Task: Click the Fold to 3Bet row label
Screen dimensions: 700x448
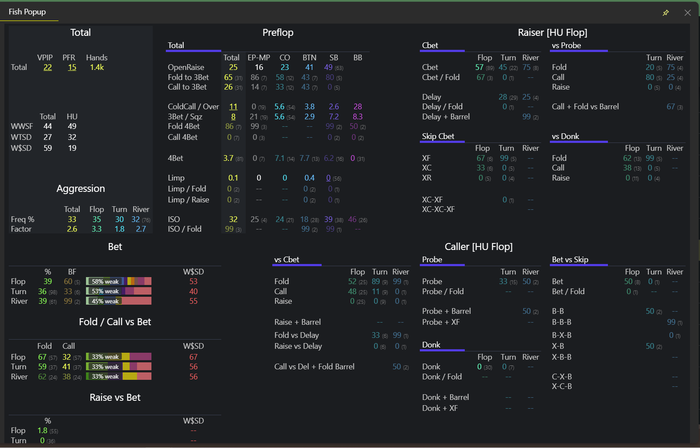Action: pos(188,77)
